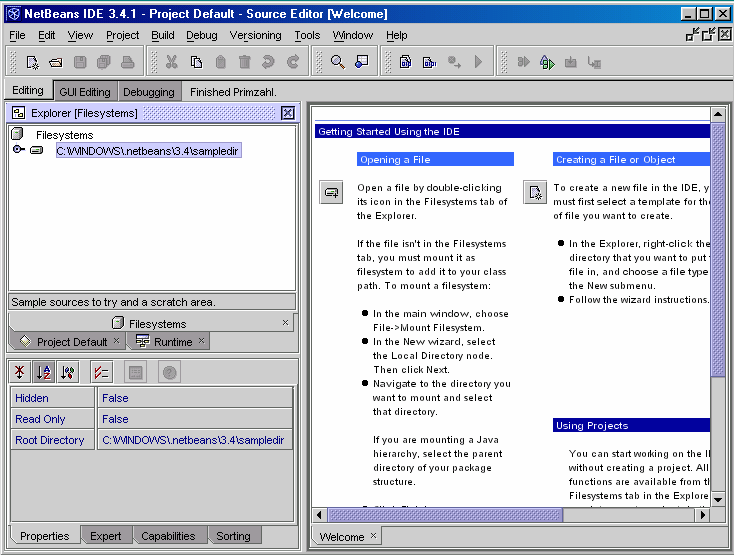Click the Redo arrow icon

(x=293, y=62)
